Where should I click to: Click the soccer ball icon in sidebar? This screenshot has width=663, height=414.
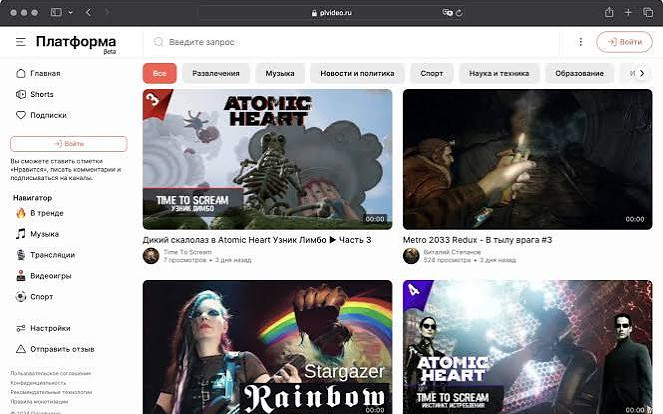point(21,296)
